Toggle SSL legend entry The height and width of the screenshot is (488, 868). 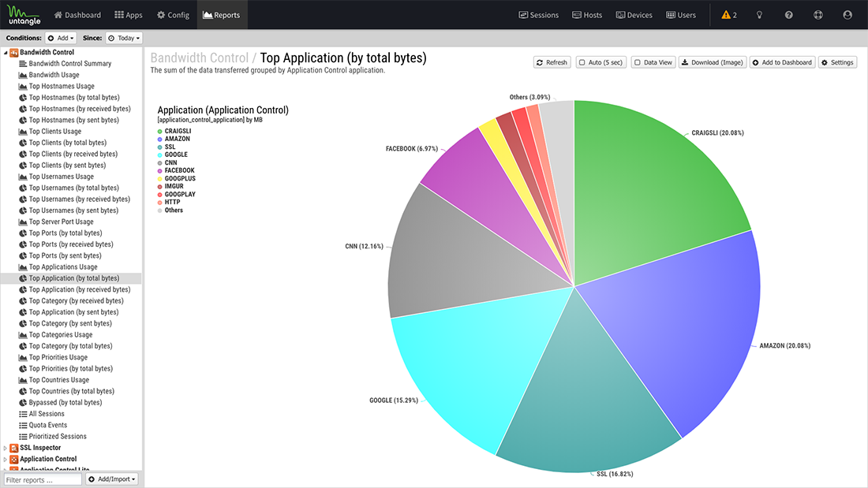166,147
